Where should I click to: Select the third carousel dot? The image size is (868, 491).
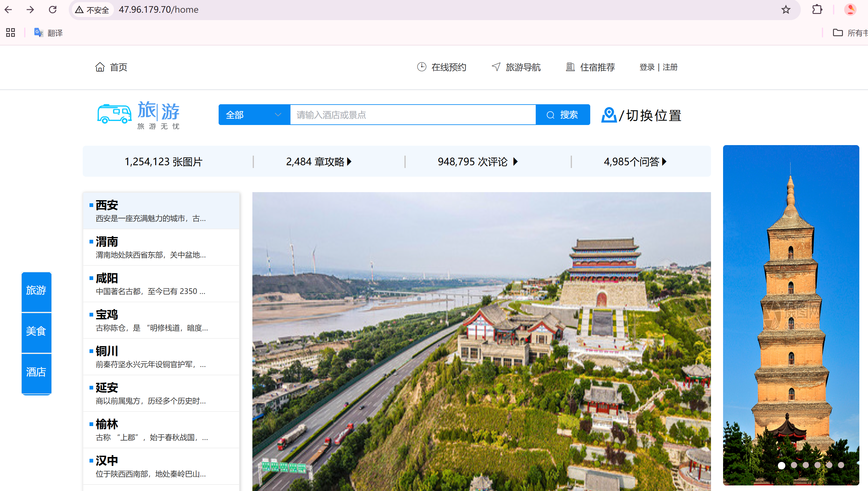tap(805, 465)
